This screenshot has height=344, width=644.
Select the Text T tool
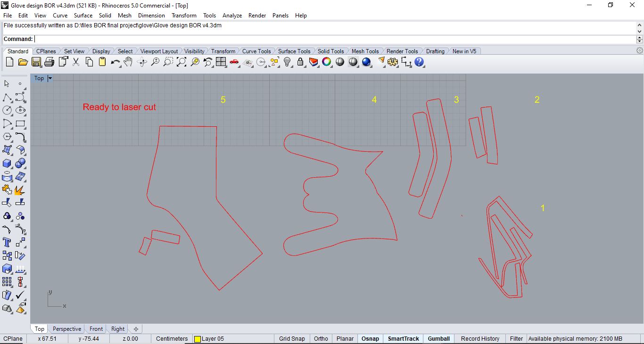pos(7,242)
